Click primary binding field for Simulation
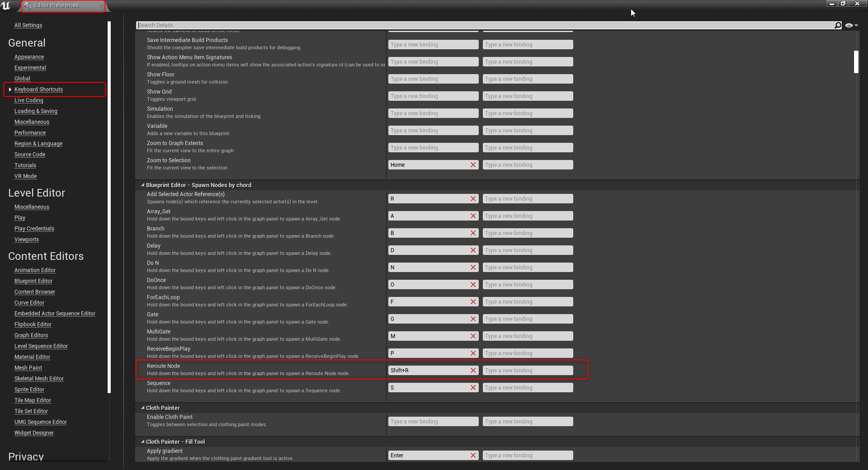The image size is (868, 470). (433, 113)
